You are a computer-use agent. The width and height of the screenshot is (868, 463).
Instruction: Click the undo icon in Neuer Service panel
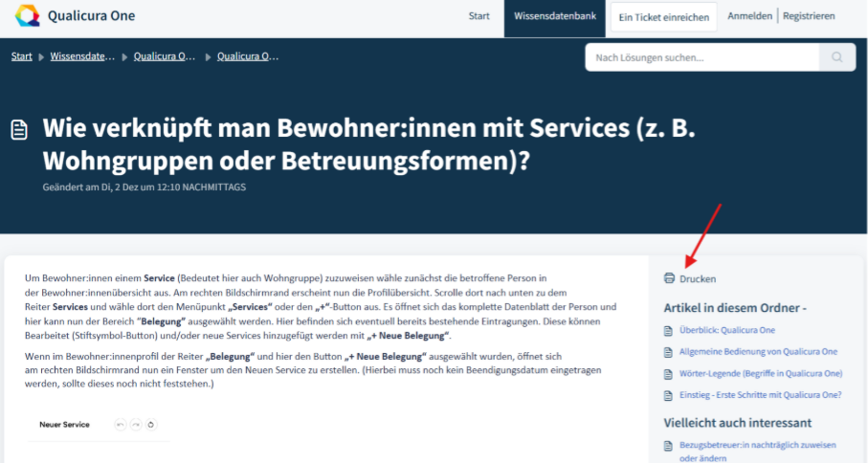(x=121, y=425)
